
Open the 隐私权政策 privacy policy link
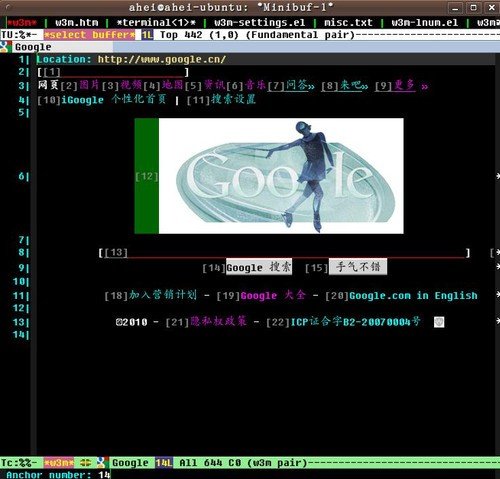[x=219, y=322]
